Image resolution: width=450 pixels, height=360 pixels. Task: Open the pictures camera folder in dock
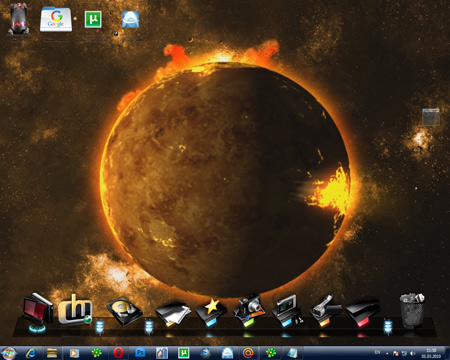[249, 311]
